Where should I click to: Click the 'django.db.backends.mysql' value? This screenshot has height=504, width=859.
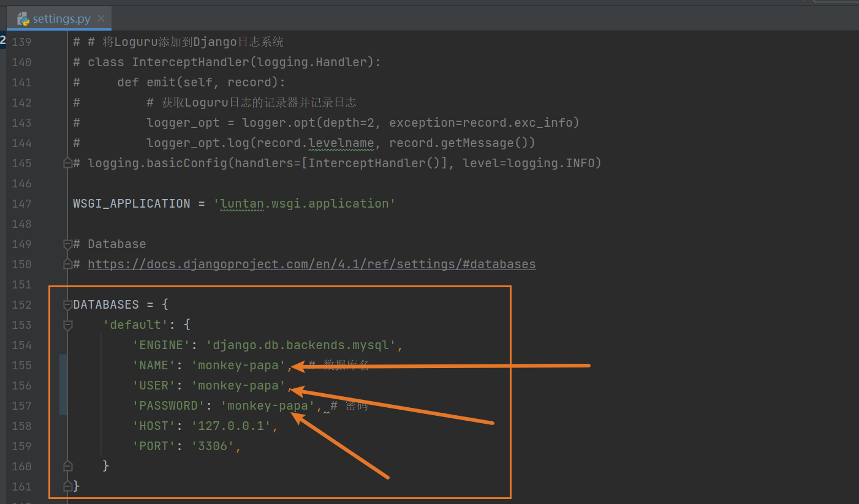[x=301, y=345]
